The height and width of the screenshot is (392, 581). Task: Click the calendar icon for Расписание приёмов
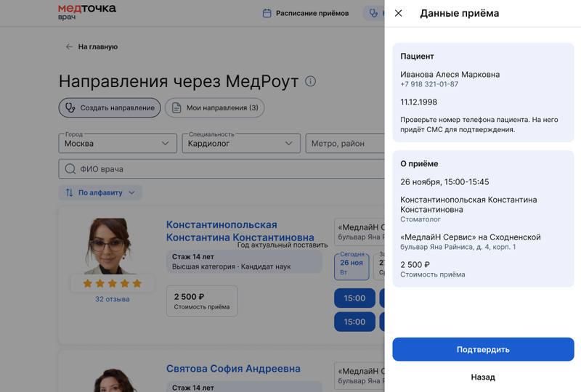[267, 13]
